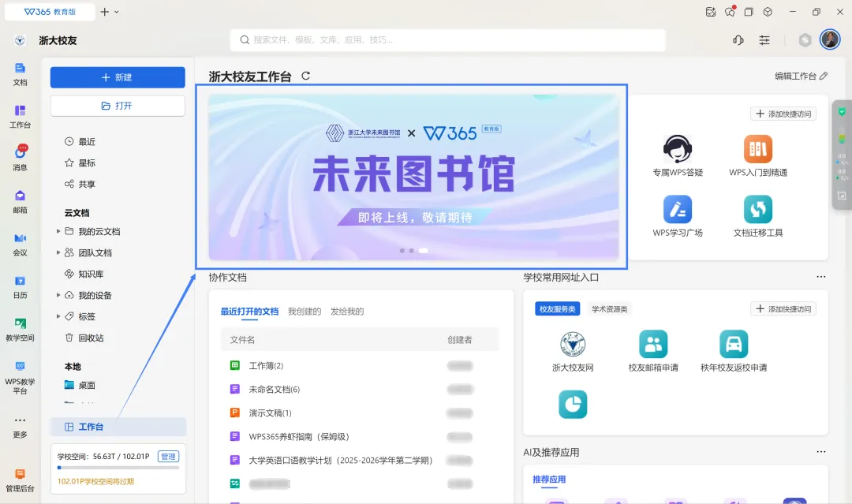This screenshot has height=504, width=852.
Task: Expand the 我的设备 tree node
Action: tap(58, 296)
